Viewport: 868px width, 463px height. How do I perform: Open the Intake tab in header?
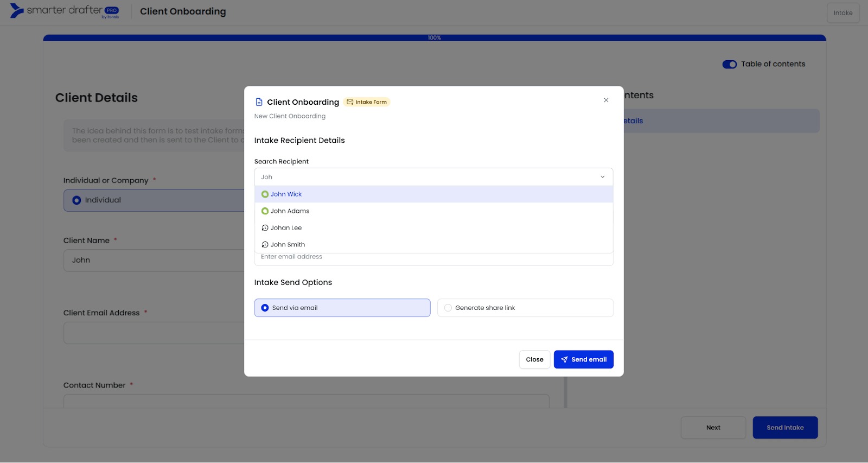click(843, 13)
